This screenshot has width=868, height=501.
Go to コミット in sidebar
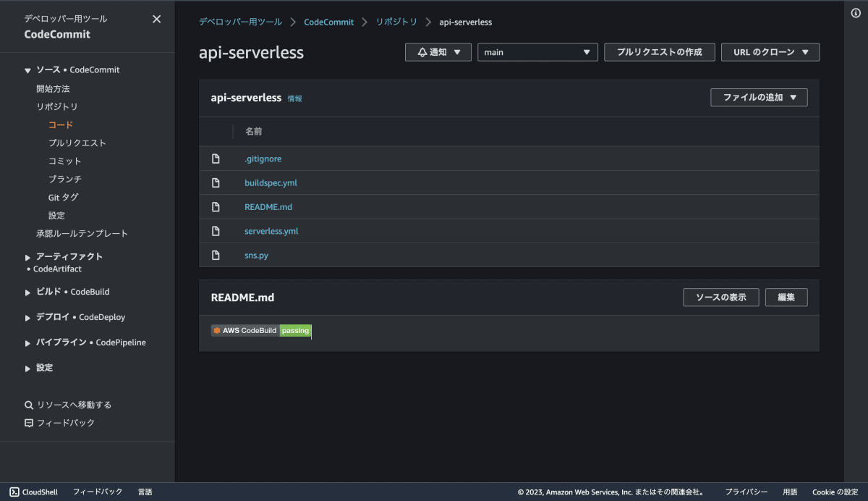[65, 161]
